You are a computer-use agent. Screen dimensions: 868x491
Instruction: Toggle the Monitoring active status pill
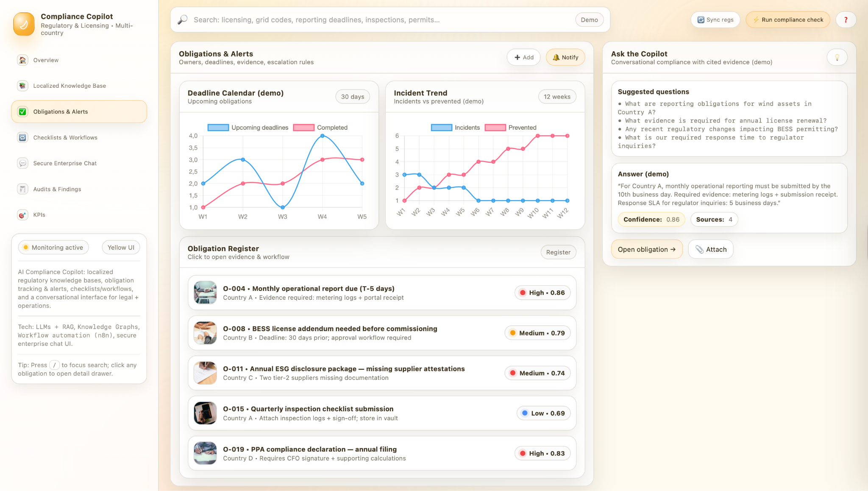[53, 248]
